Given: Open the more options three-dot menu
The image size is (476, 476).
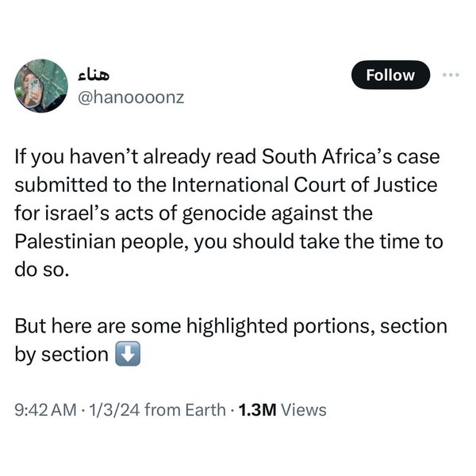Looking at the screenshot, I should 451,75.
